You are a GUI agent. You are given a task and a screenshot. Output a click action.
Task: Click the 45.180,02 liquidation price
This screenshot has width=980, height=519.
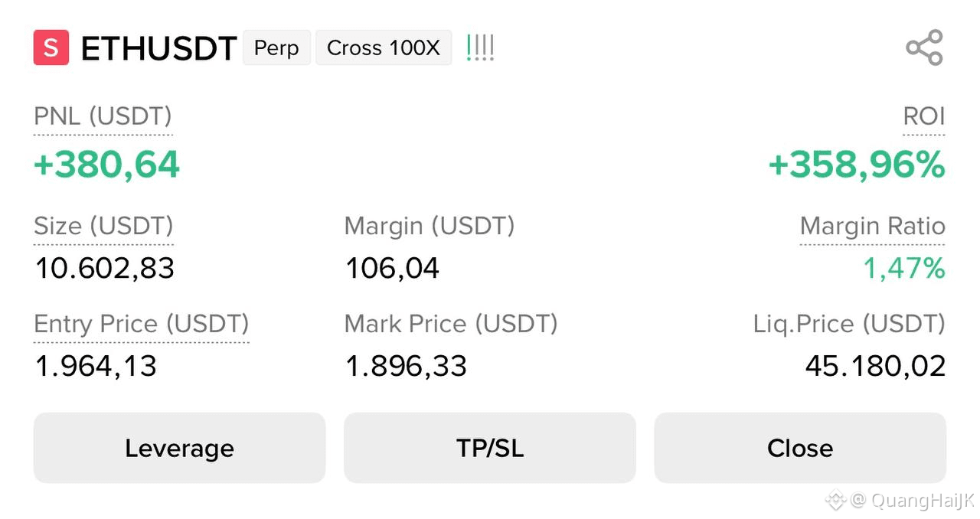point(875,366)
